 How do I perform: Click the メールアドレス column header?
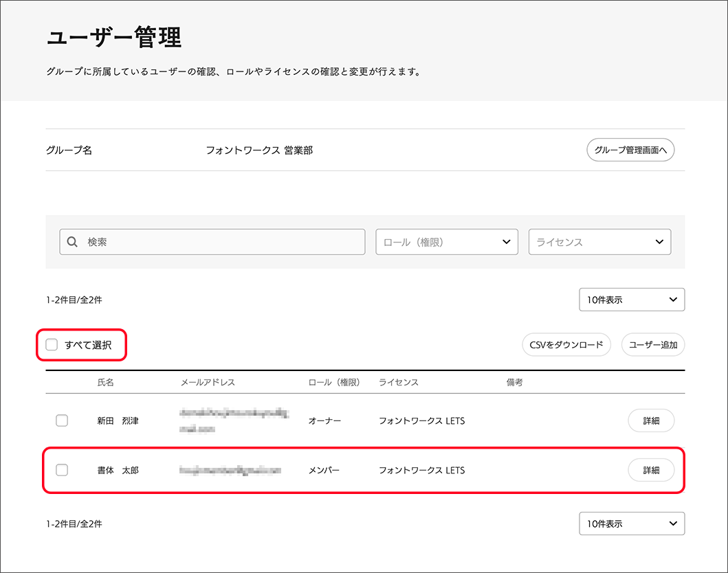point(208,382)
